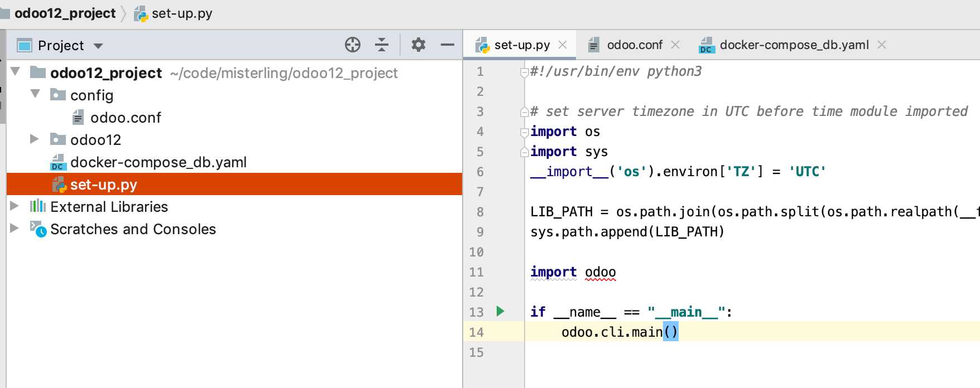Open Project panel settings gear
Viewport: 980px width, 388px height.
418,45
